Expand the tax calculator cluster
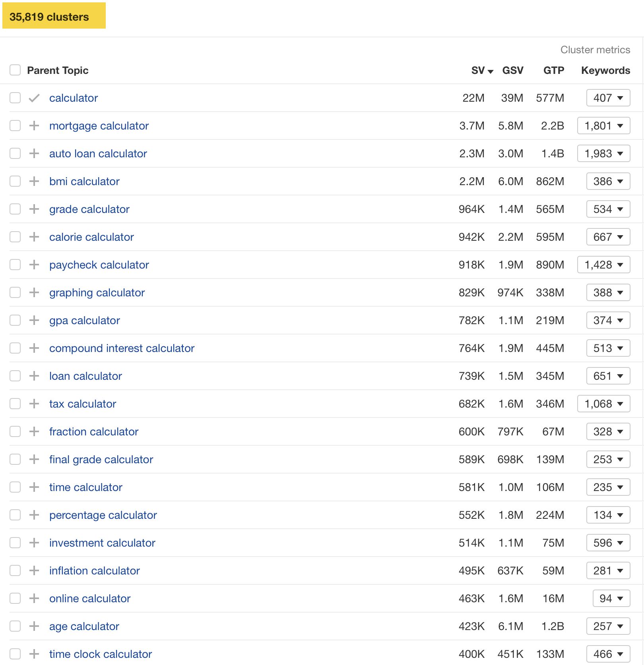644x665 pixels. [x=35, y=404]
